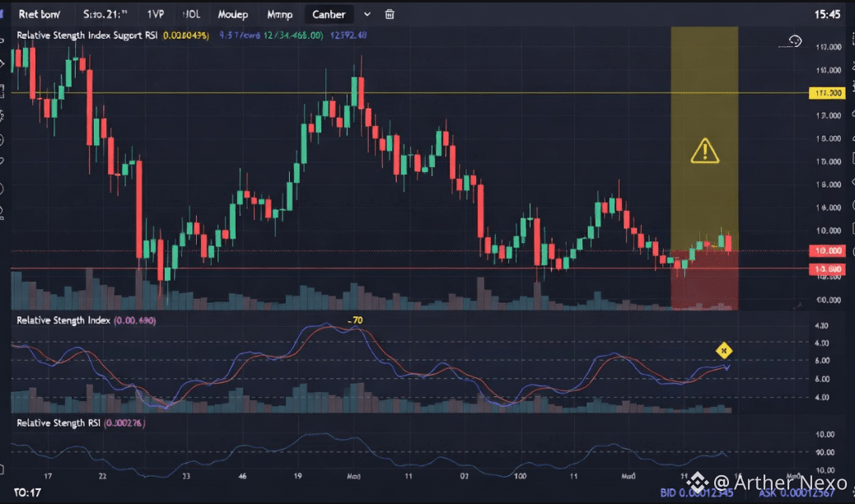This screenshot has width=855, height=504.
Task: Click the trash can delete icon
Action: 390,14
